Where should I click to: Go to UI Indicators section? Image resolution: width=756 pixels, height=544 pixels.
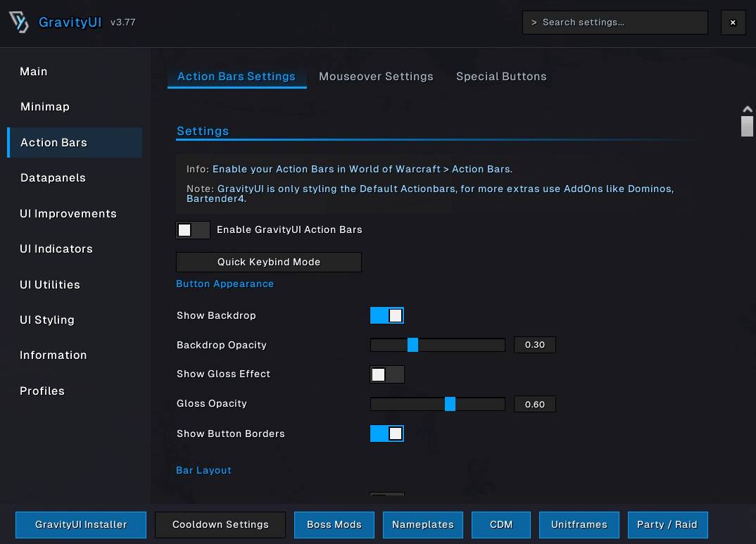56,248
